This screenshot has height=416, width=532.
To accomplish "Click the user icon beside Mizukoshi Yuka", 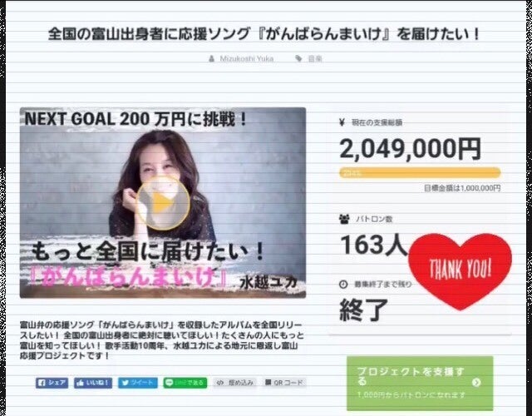I will pos(212,59).
